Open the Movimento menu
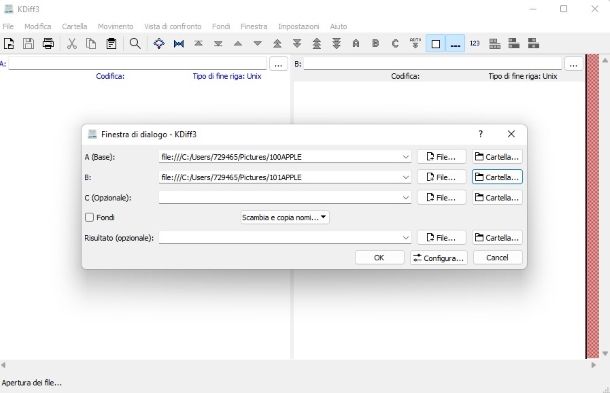 [x=115, y=26]
